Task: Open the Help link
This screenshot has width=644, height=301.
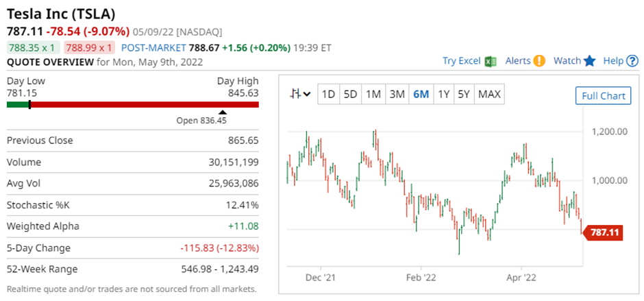Action: coord(613,61)
